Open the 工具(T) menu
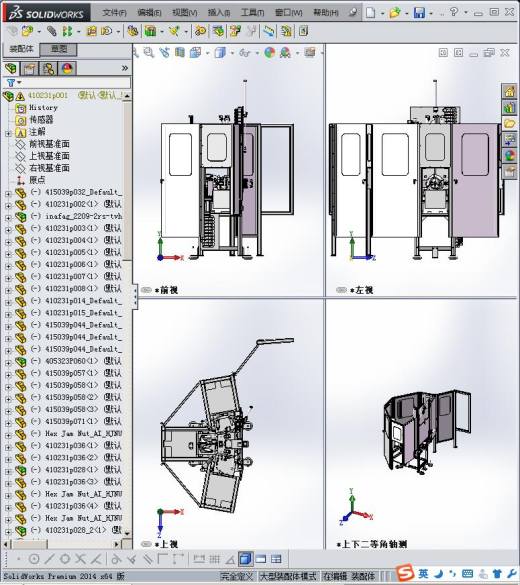 (253, 13)
